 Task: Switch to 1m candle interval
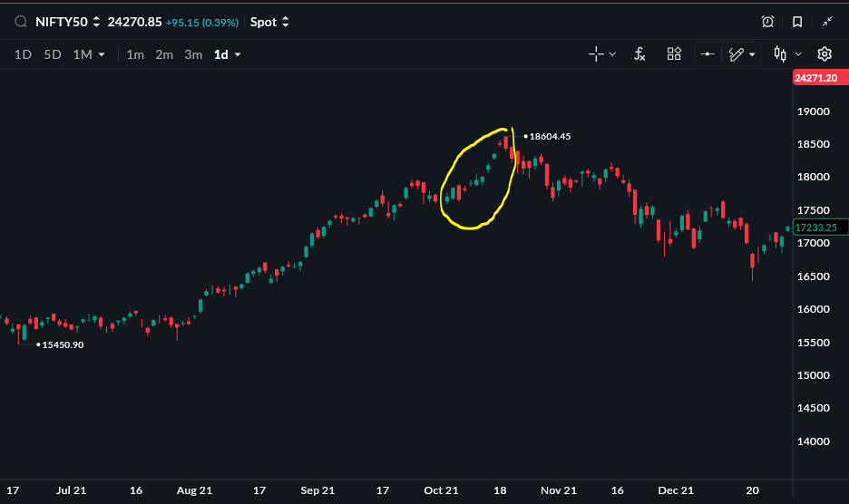[135, 54]
